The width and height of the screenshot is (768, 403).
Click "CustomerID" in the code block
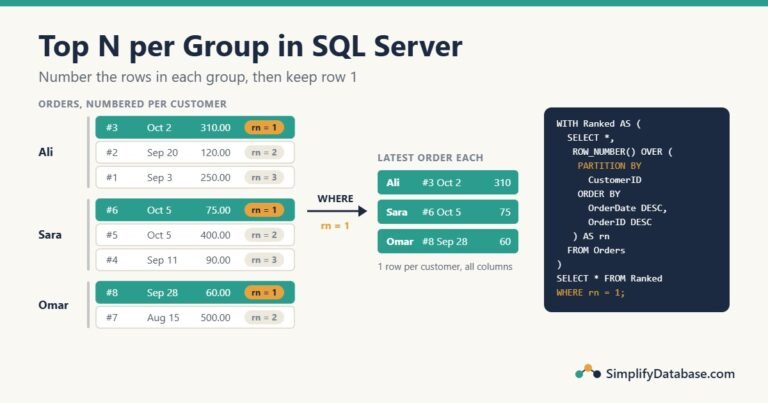pyautogui.click(x=615, y=180)
